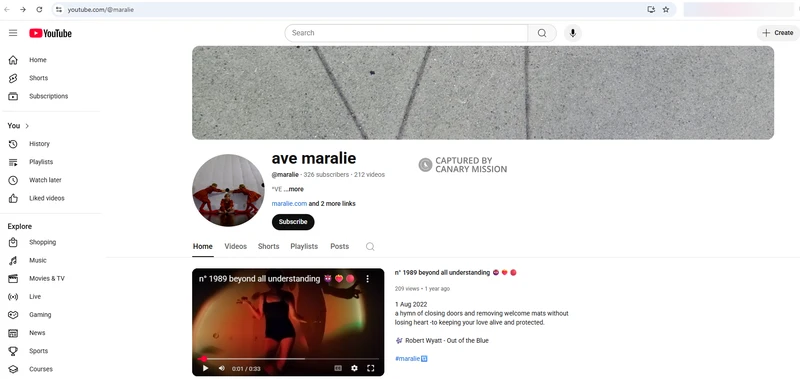This screenshot has width=800, height=379.
Task: Subscribe to ave maralie channel
Action: click(x=293, y=222)
